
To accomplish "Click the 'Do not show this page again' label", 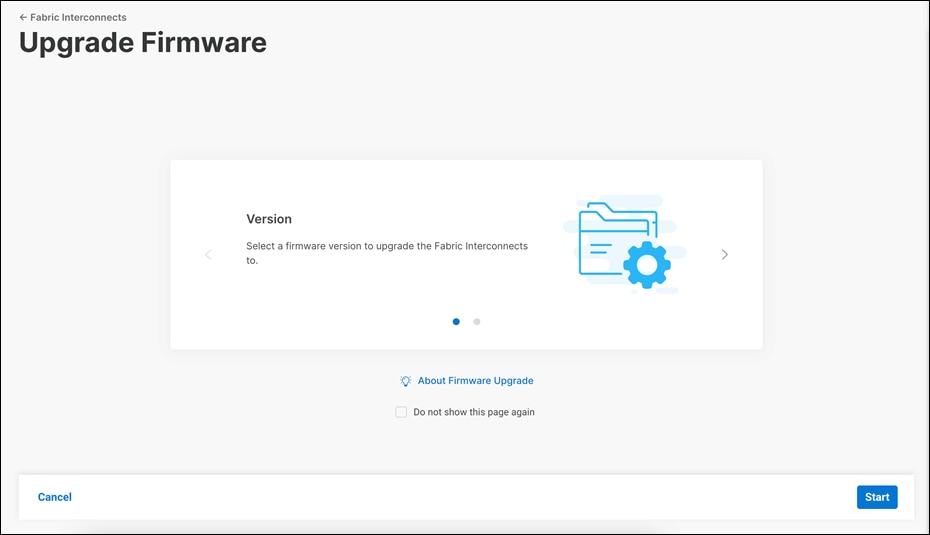I will [474, 412].
